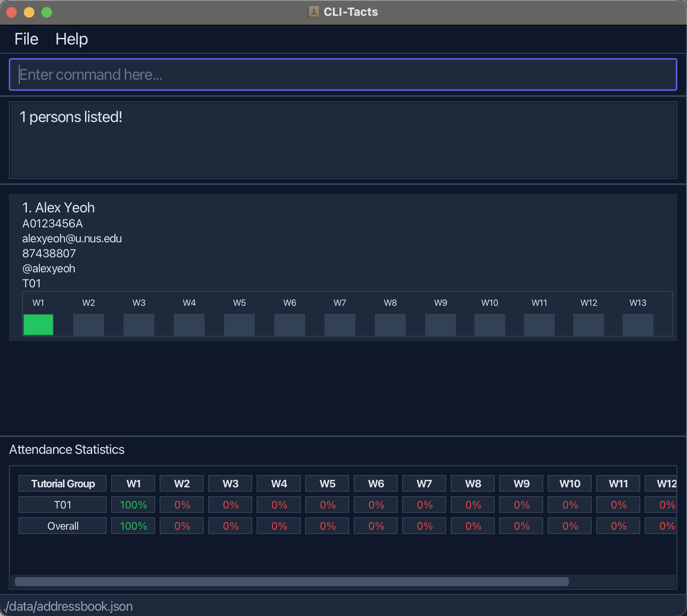
Task: Select Alex Yeoh's name
Action: (x=58, y=208)
